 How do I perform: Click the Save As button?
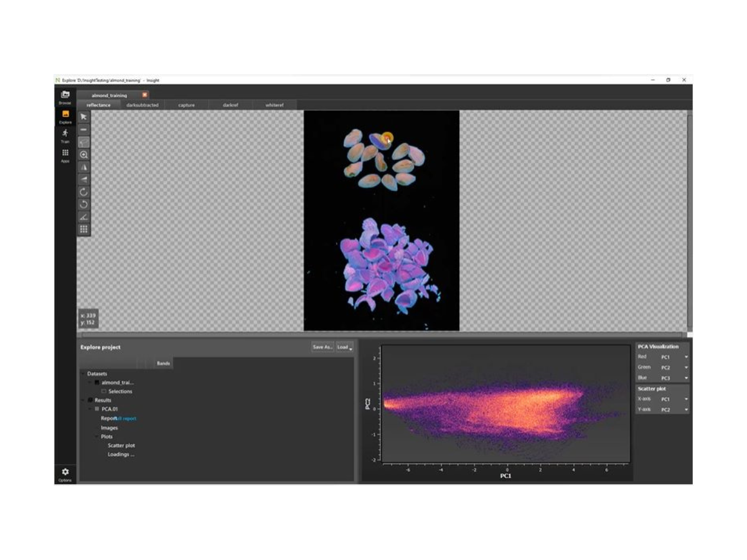pos(322,347)
